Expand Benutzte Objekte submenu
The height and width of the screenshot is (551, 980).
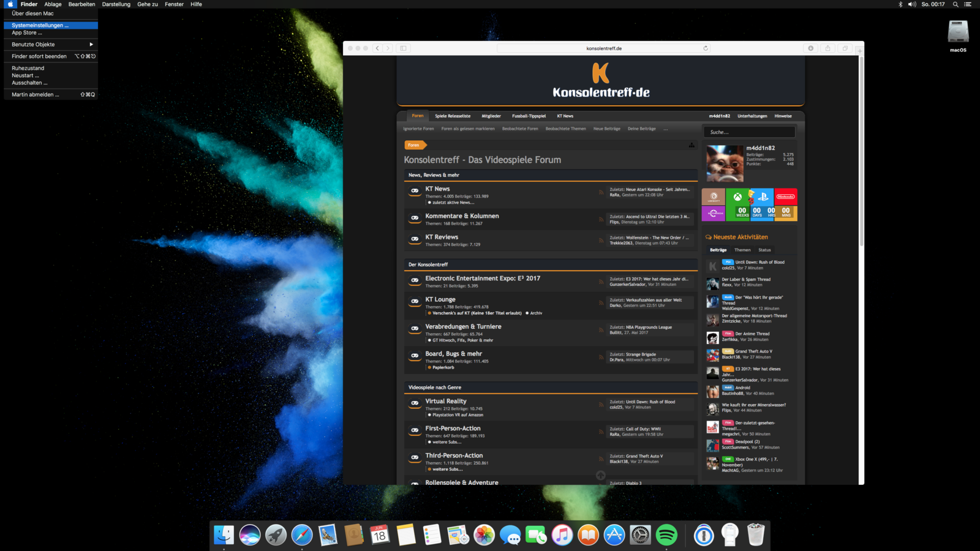click(x=50, y=45)
